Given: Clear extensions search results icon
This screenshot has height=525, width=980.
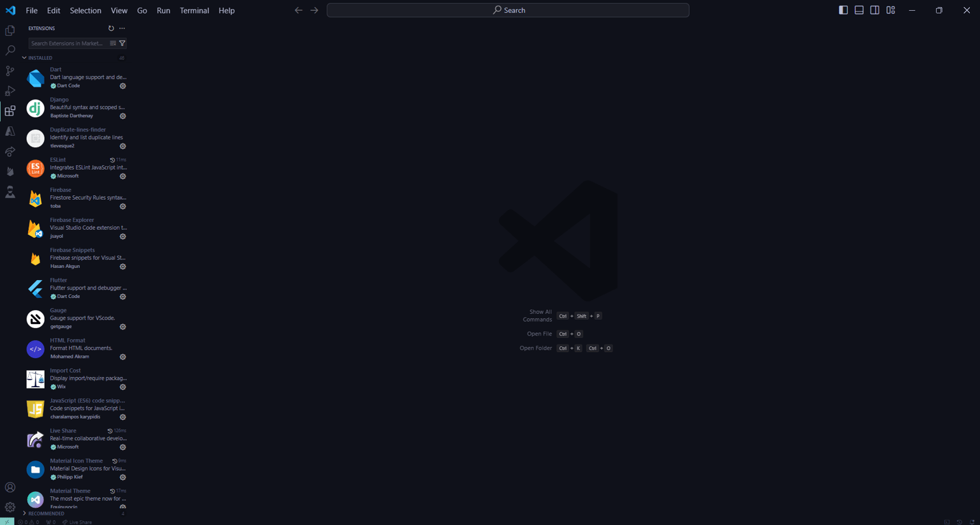Looking at the screenshot, I should (113, 43).
